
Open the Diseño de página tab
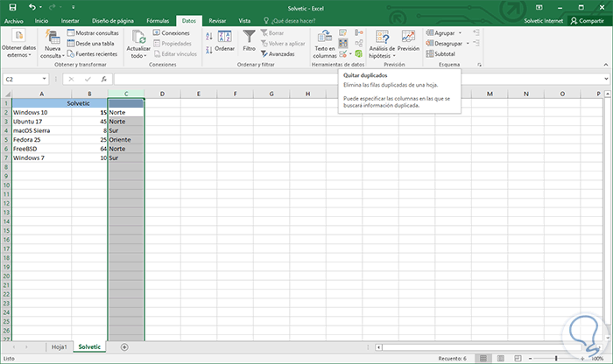point(113,21)
